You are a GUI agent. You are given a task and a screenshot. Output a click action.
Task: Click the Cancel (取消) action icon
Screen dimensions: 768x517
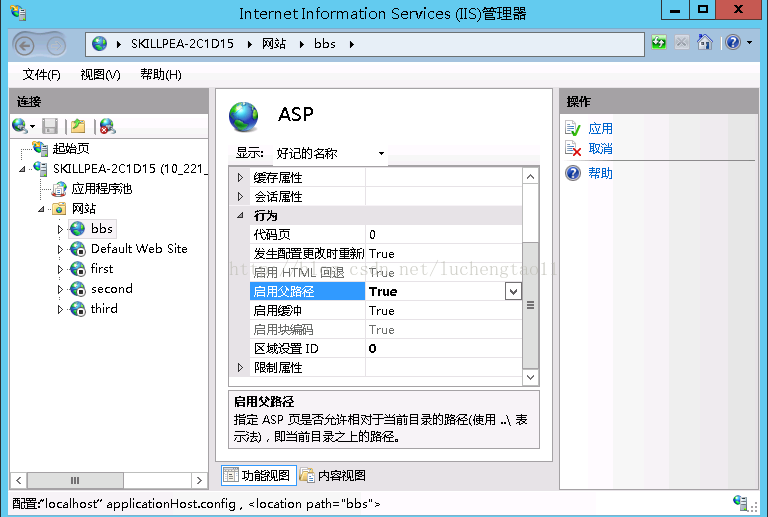coord(573,148)
